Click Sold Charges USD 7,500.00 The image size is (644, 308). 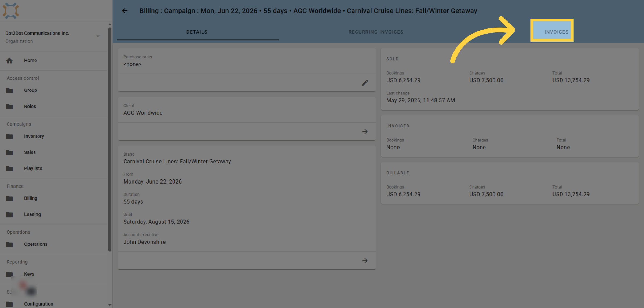[x=486, y=80]
